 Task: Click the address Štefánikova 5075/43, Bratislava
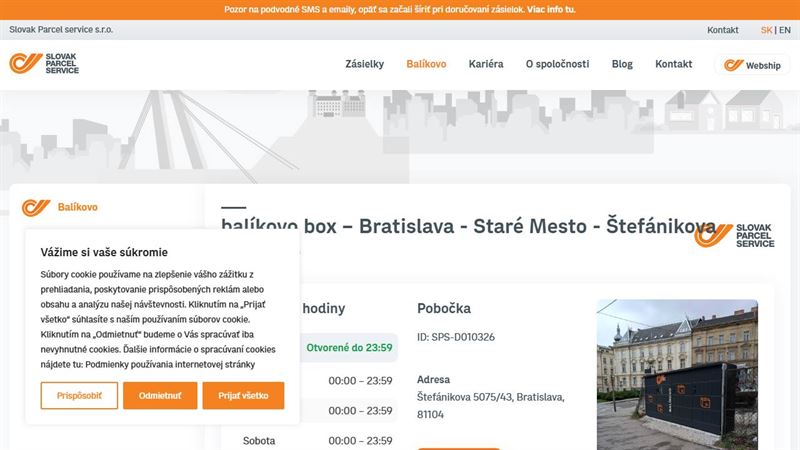[490, 406]
